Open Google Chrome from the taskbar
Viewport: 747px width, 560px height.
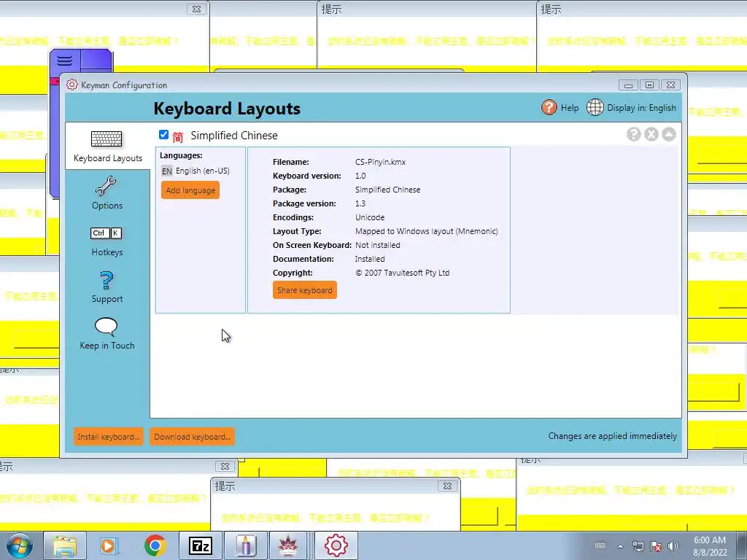pyautogui.click(x=155, y=545)
